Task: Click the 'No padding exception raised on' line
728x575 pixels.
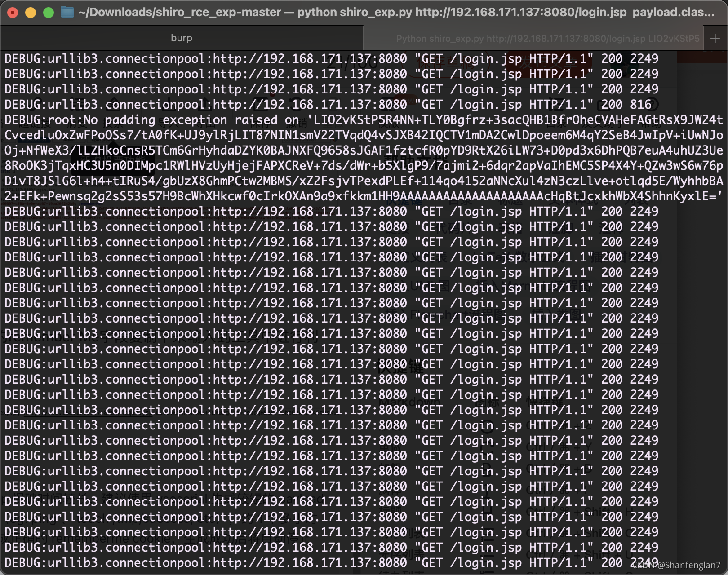Action: (364, 120)
